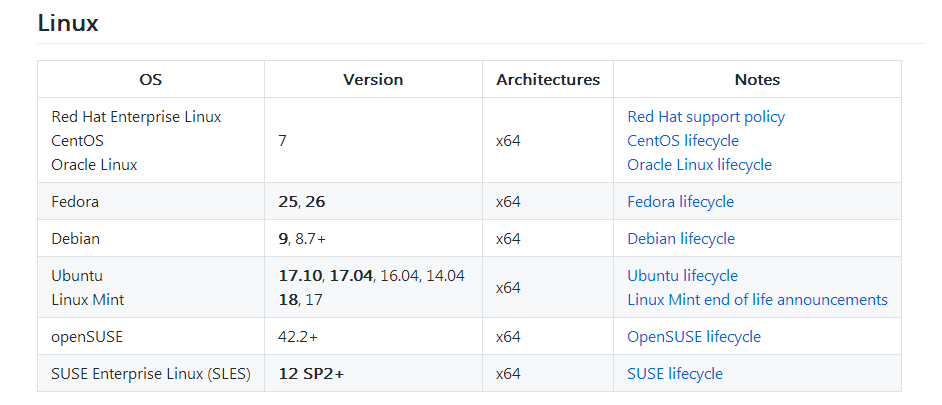
Task: Click the Ubuntu name in OS column
Action: click(77, 275)
